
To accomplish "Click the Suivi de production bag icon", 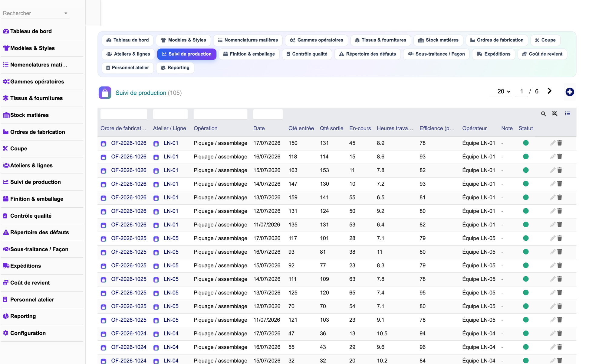I will (105, 93).
